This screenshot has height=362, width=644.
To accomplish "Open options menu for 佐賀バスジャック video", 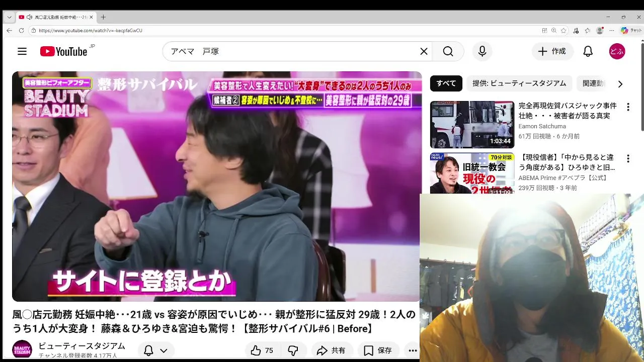I will point(628,107).
